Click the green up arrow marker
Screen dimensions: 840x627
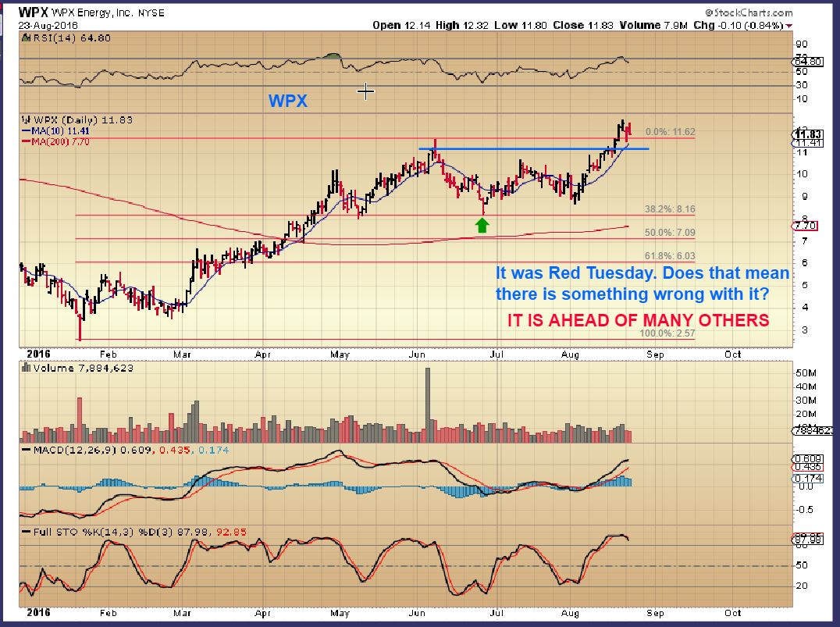[482, 225]
